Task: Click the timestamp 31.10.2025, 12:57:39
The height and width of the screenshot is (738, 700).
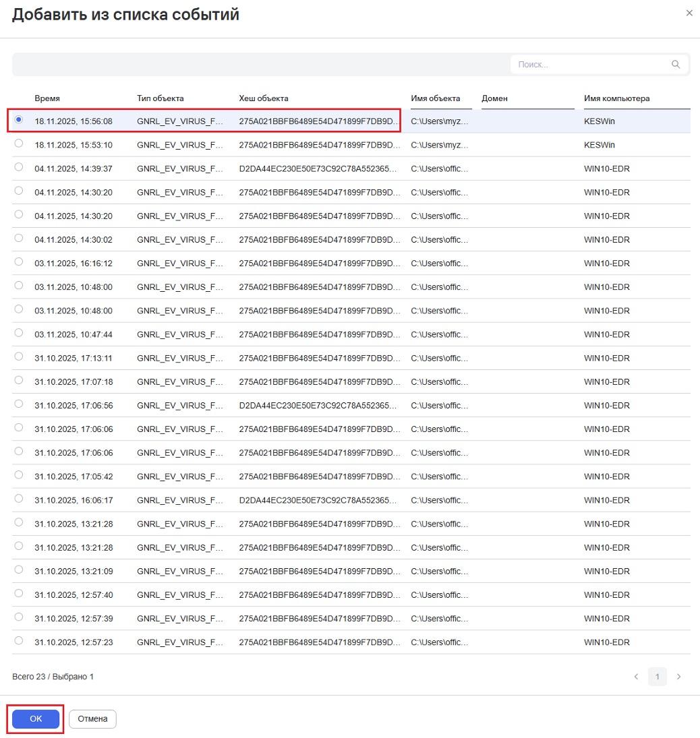Action: (74, 619)
